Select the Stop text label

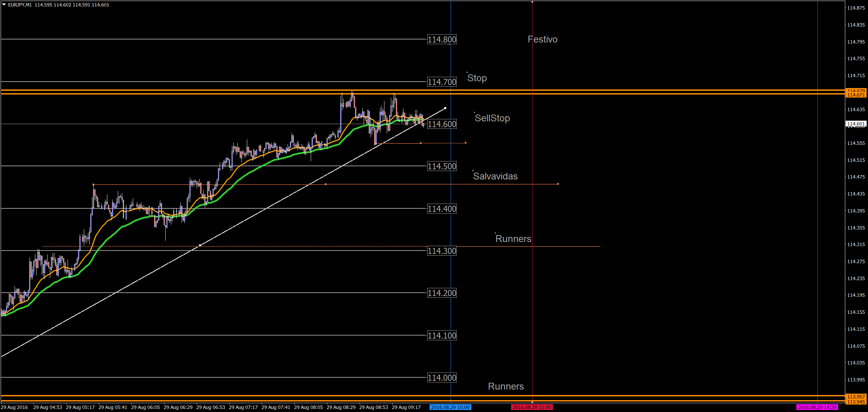pos(477,78)
